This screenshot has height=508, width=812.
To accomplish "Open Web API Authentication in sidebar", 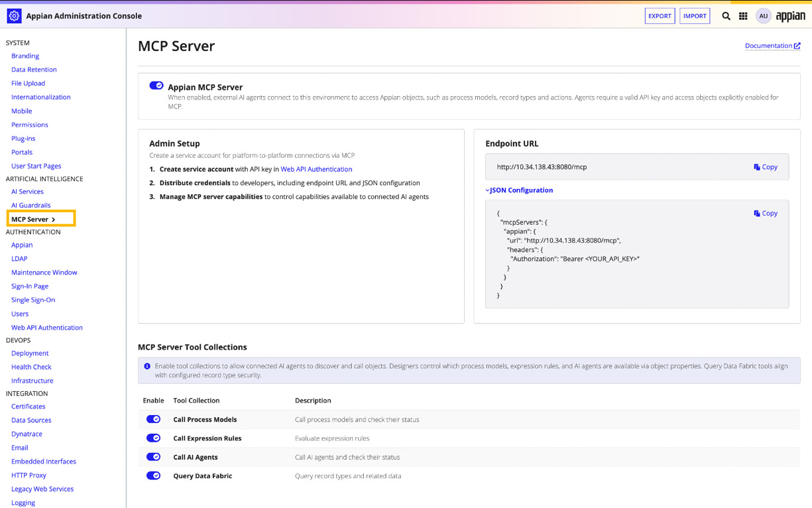I will (47, 328).
